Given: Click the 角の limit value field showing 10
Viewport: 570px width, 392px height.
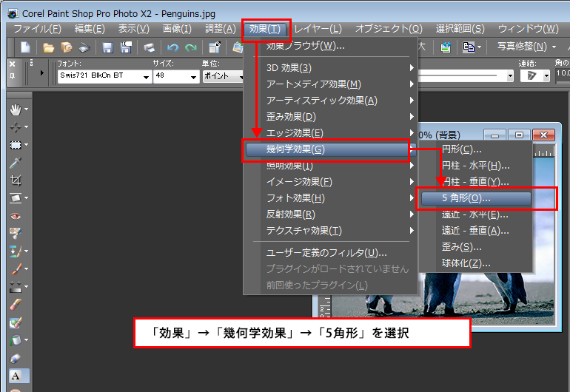Looking at the screenshot, I should [563, 73].
